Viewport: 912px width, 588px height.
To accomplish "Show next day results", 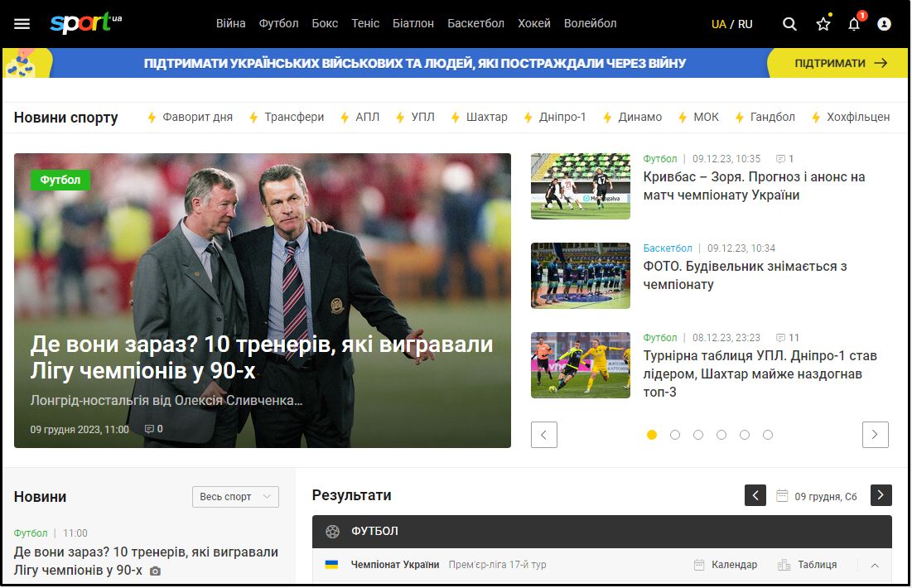I will click(x=881, y=495).
